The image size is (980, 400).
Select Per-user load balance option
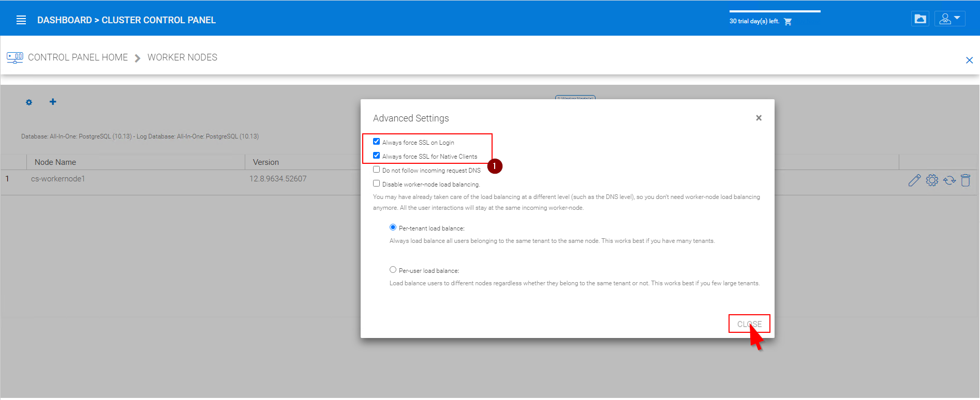[x=393, y=270]
